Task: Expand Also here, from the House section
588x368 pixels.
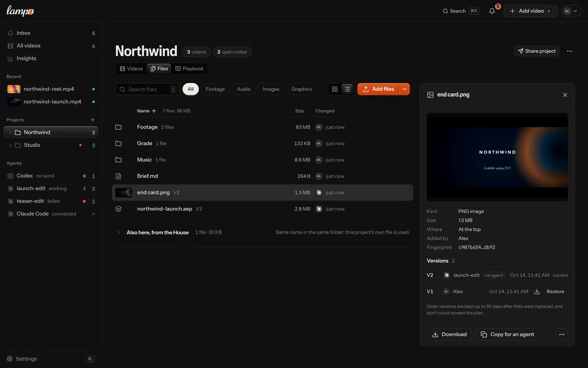Action: click(118, 233)
